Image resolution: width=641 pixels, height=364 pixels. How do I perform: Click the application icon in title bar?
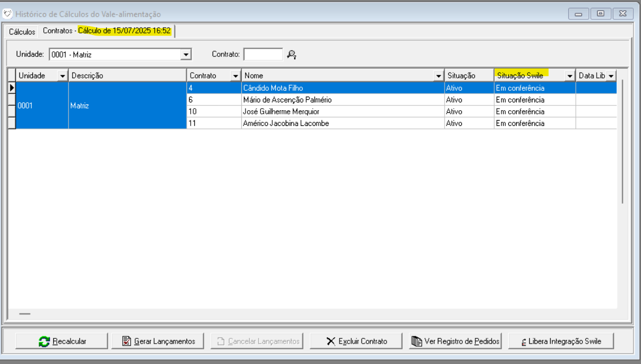(8, 14)
